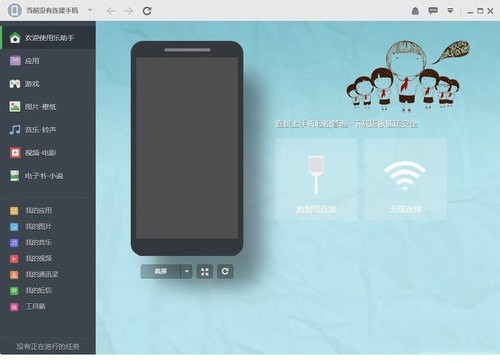Open the feedback chat bubble icon
This screenshot has height=361, width=500.
pyautogui.click(x=433, y=11)
